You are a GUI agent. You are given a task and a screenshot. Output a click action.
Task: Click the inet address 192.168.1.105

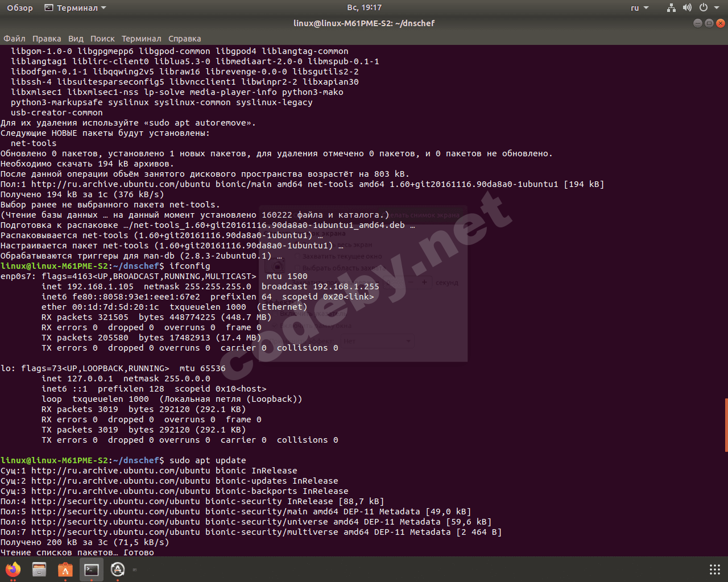pyautogui.click(x=101, y=286)
